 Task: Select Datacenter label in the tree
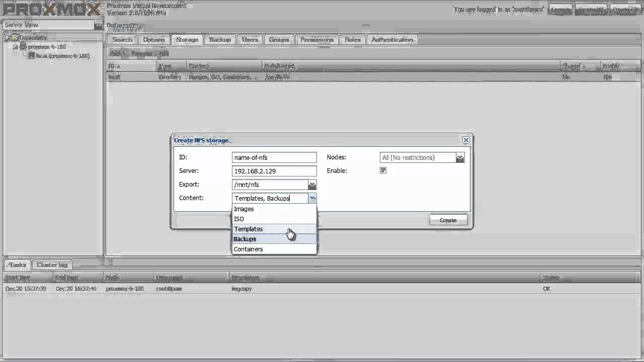pyautogui.click(x=34, y=38)
